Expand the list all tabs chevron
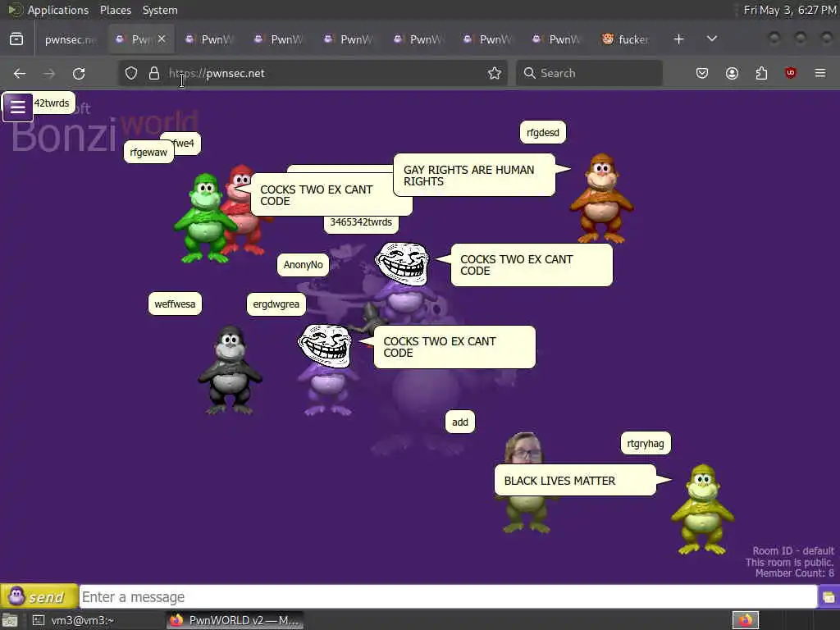 click(x=712, y=39)
